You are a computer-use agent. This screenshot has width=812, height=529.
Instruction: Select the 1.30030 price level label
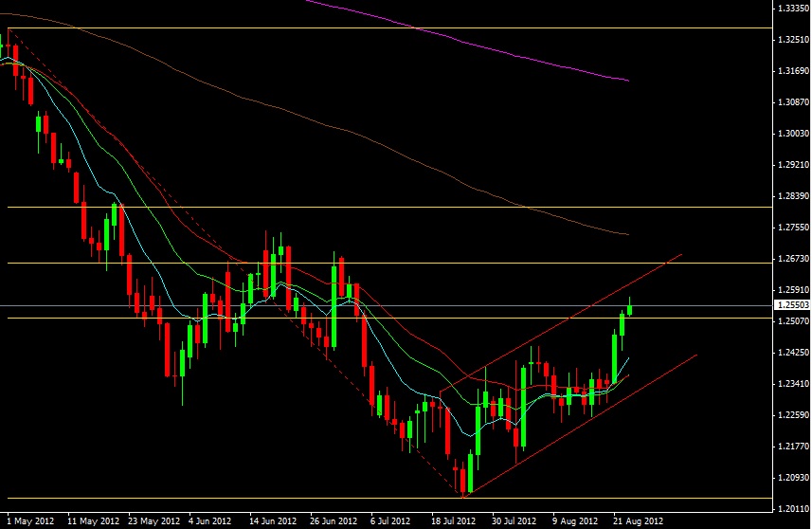pyautogui.click(x=793, y=133)
